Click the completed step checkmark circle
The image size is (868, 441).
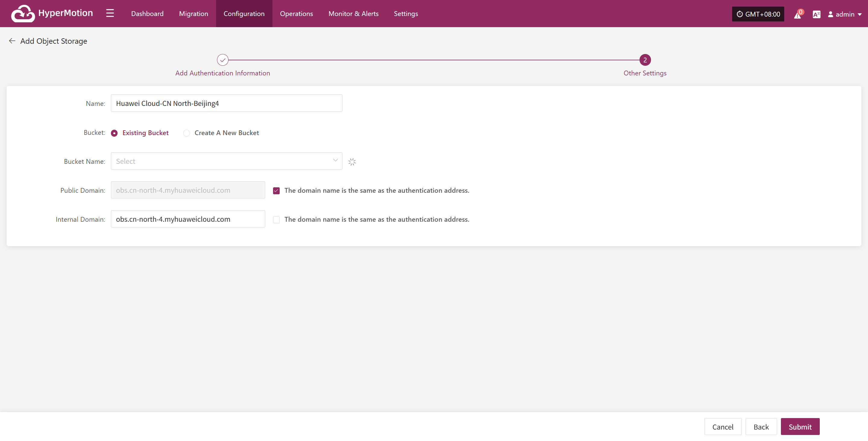pos(222,60)
